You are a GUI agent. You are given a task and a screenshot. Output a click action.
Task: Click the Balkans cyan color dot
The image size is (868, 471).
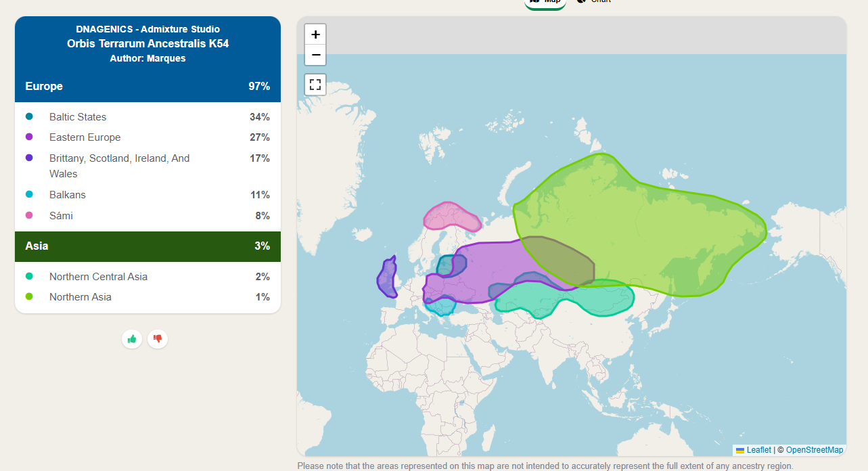29,195
